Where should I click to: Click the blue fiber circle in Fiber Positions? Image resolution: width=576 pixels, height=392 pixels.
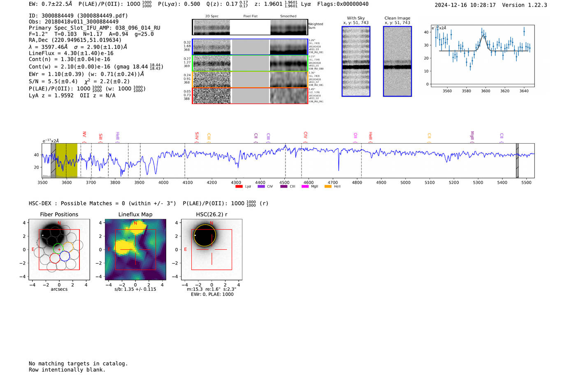click(65, 256)
